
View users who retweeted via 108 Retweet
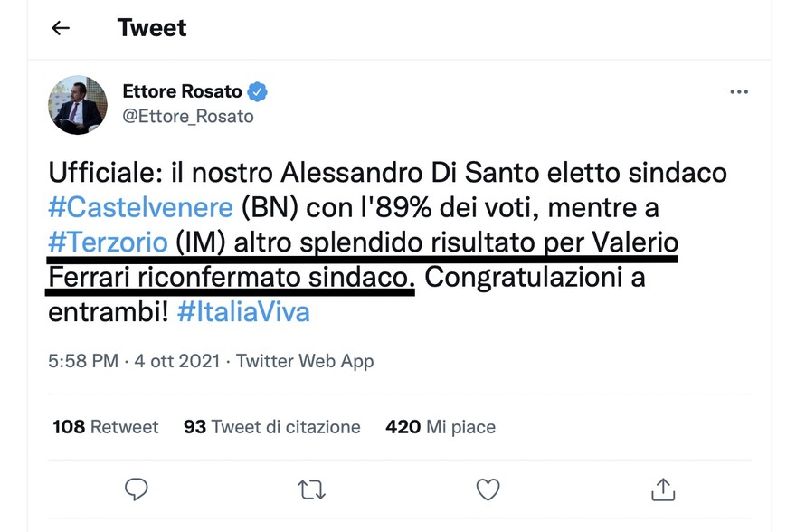coord(102,426)
